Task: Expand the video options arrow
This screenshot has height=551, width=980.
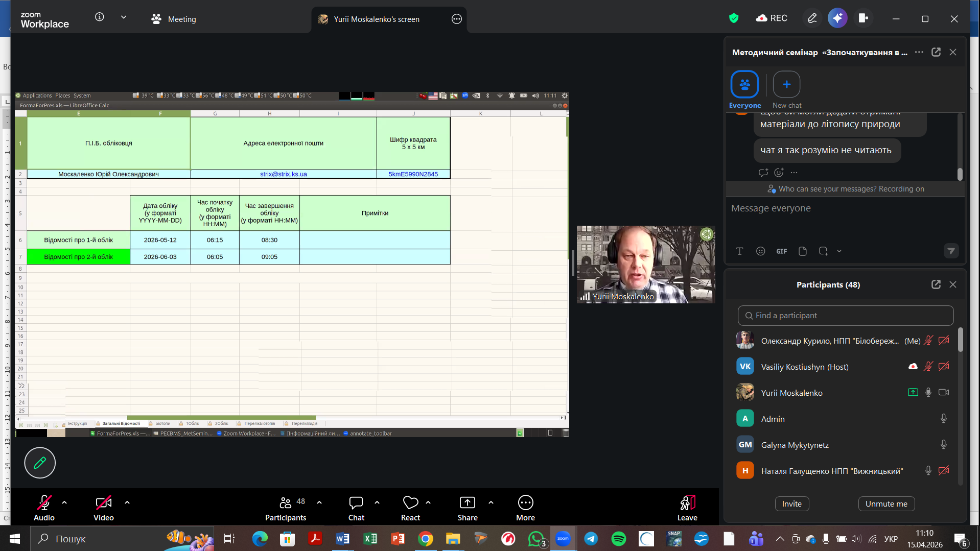Action: [127, 502]
